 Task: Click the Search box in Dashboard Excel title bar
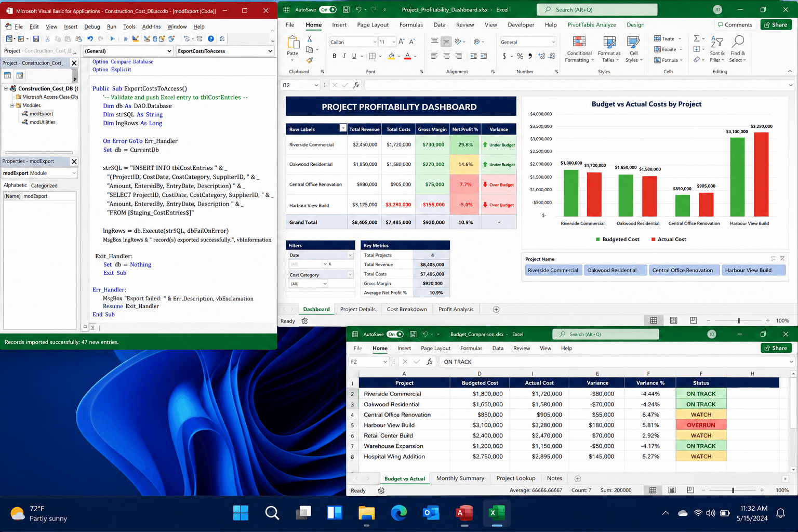(597, 9)
